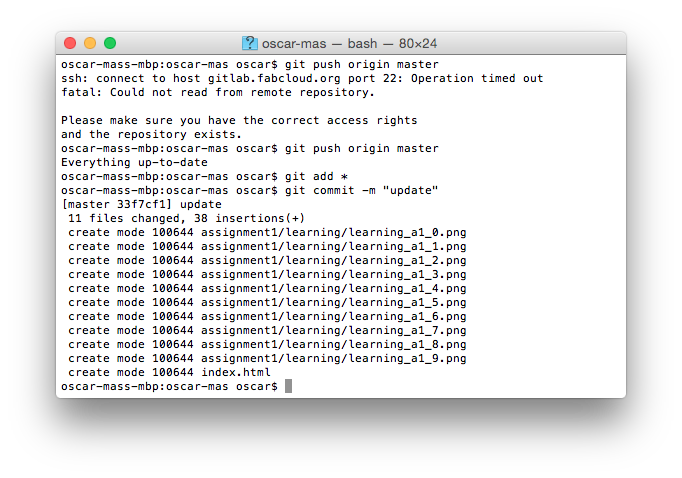This screenshot has width=682, height=478.
Task: Click the learning_a1_5.png file entry
Action: pyautogui.click(x=334, y=302)
